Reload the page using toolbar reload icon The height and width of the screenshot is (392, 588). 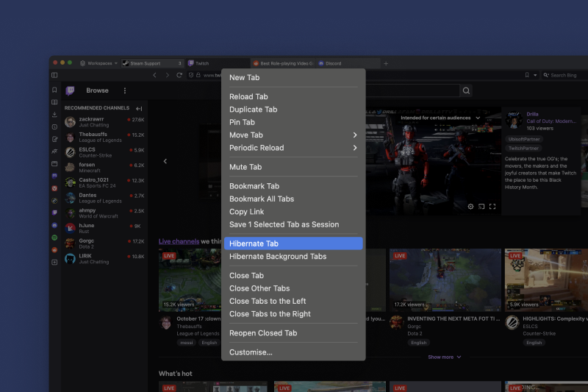pyautogui.click(x=179, y=75)
